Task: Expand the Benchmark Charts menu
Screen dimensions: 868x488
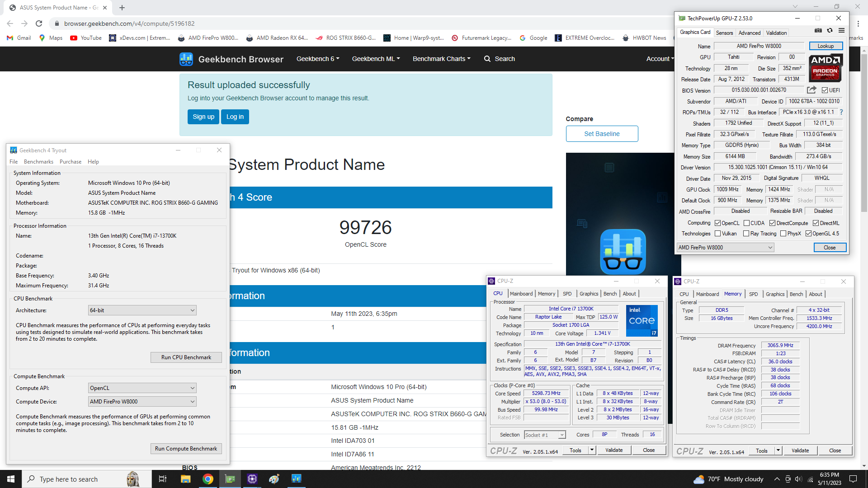Action: point(442,59)
